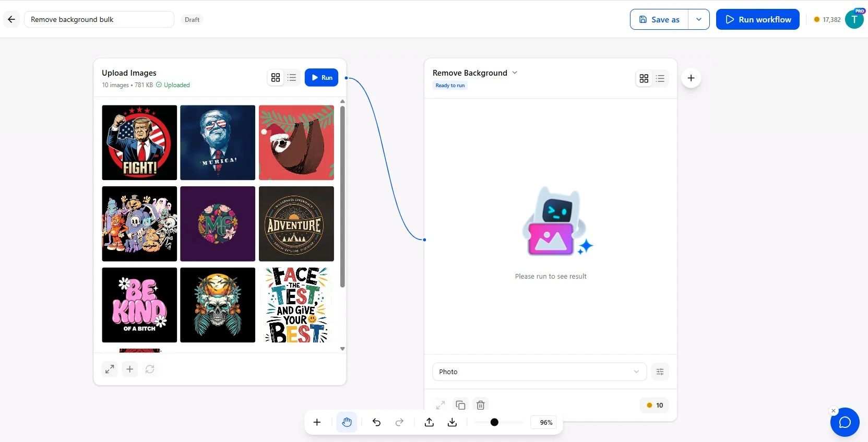The width and height of the screenshot is (868, 442).
Task: Switch Upload Images to grid view
Action: click(276, 78)
